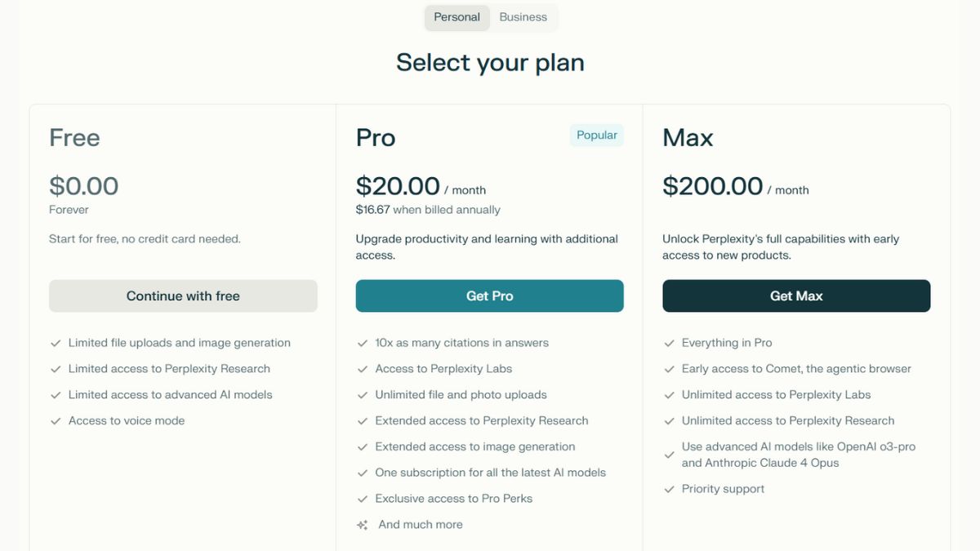Click checkmark beside Exclusive access to Pro Perks
Viewport: 980px width, 551px height.
[x=363, y=499]
